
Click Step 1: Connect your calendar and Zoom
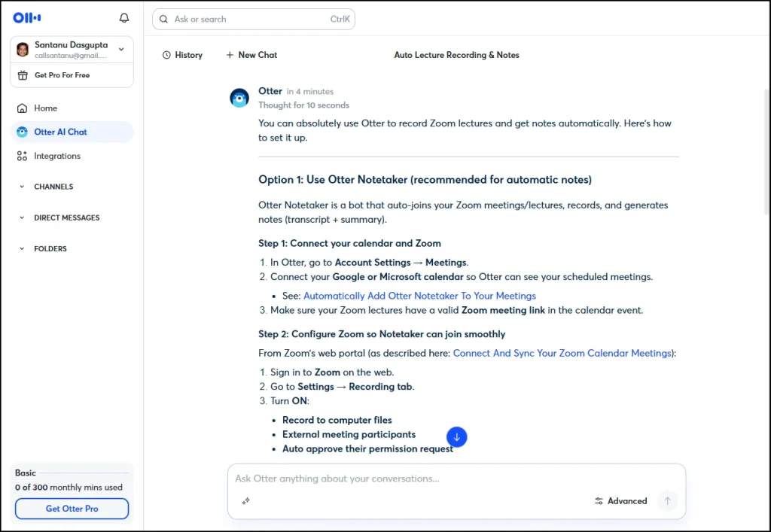click(x=349, y=243)
